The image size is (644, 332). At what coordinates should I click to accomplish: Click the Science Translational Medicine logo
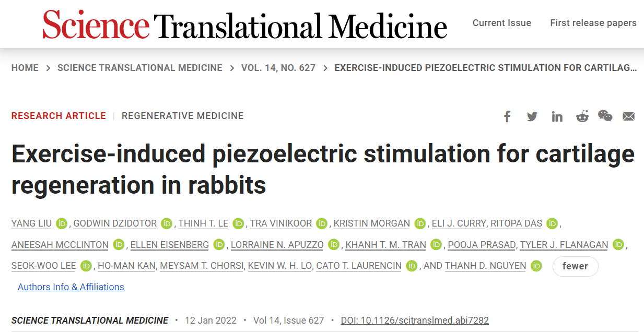point(245,25)
